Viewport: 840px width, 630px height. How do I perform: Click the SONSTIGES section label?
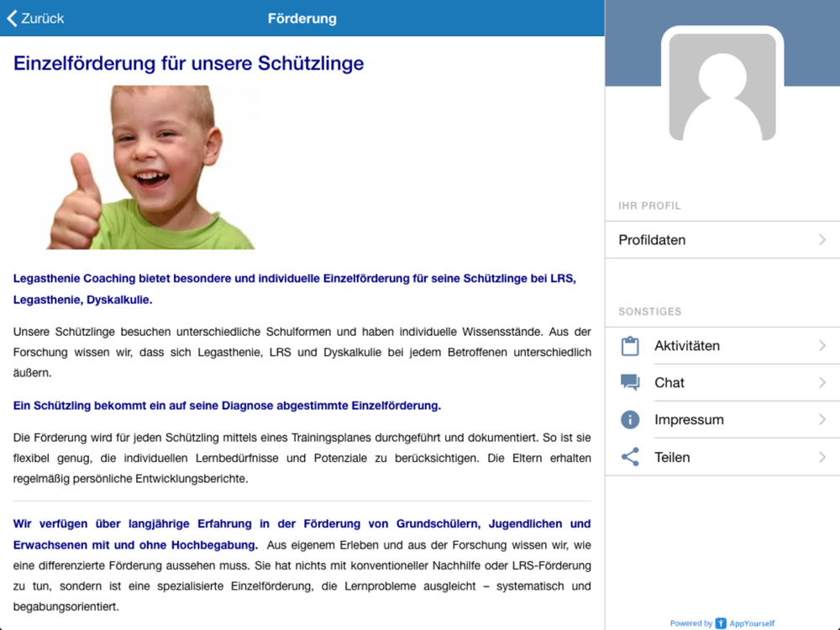(x=650, y=312)
